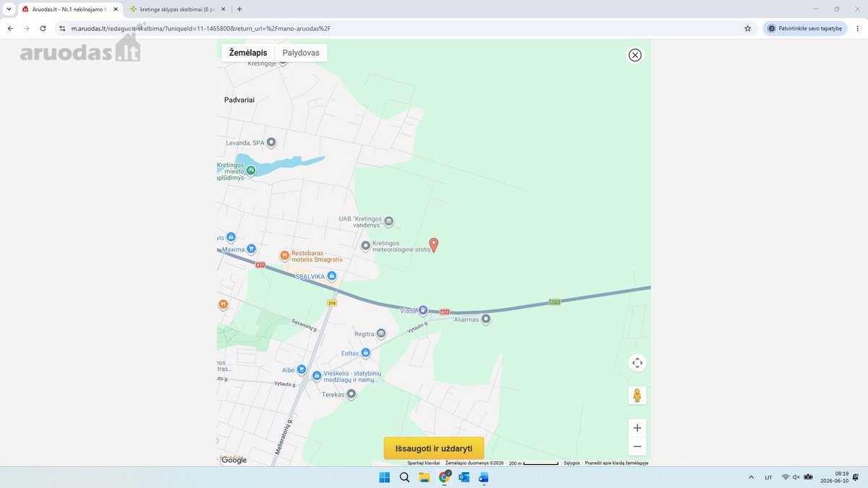Open Word from taskbar

483,477
